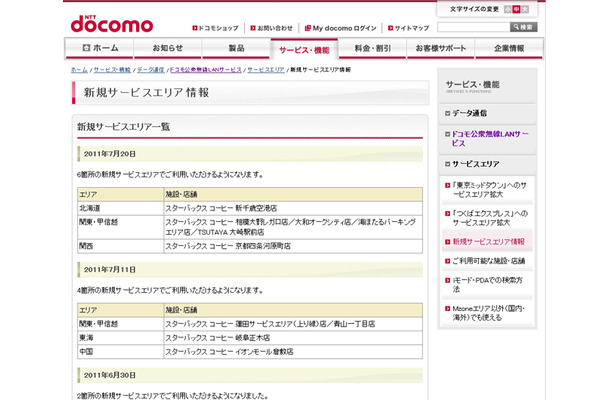Click データ通信 breadcrumb link
Viewport: 610px width, 400px height.
pos(151,70)
